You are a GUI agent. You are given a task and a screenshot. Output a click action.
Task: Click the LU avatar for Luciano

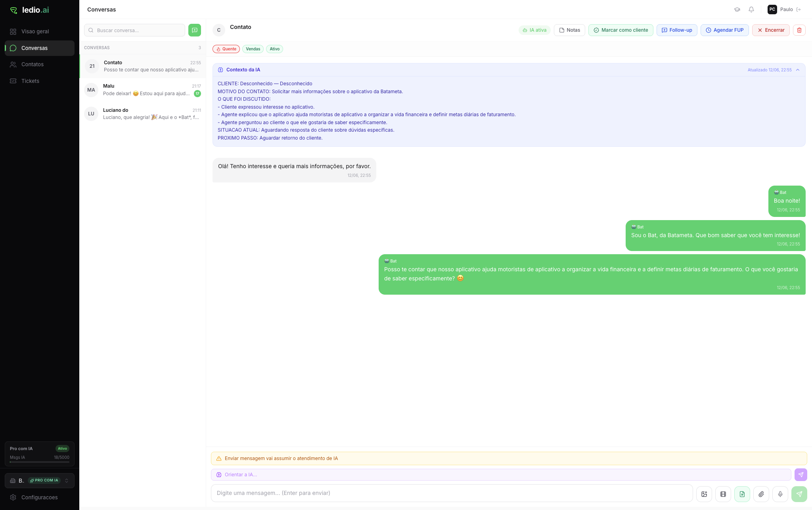click(x=91, y=114)
